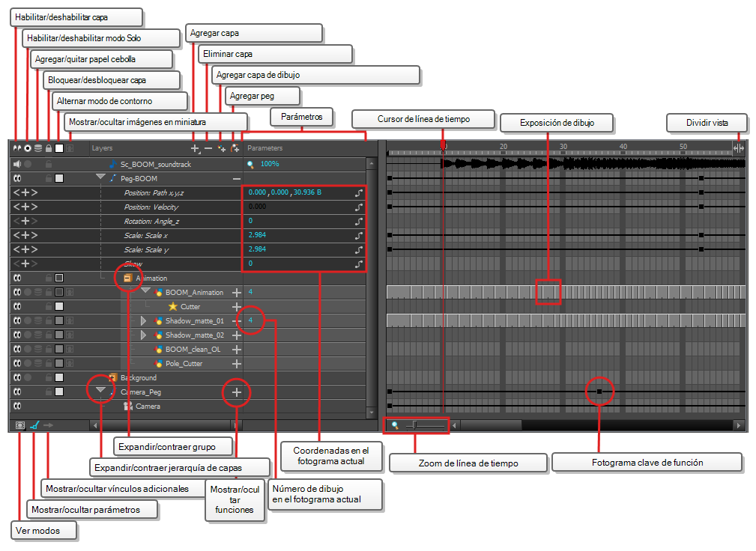
Task: Click the function curve icon on Skew row
Action: tap(359, 264)
